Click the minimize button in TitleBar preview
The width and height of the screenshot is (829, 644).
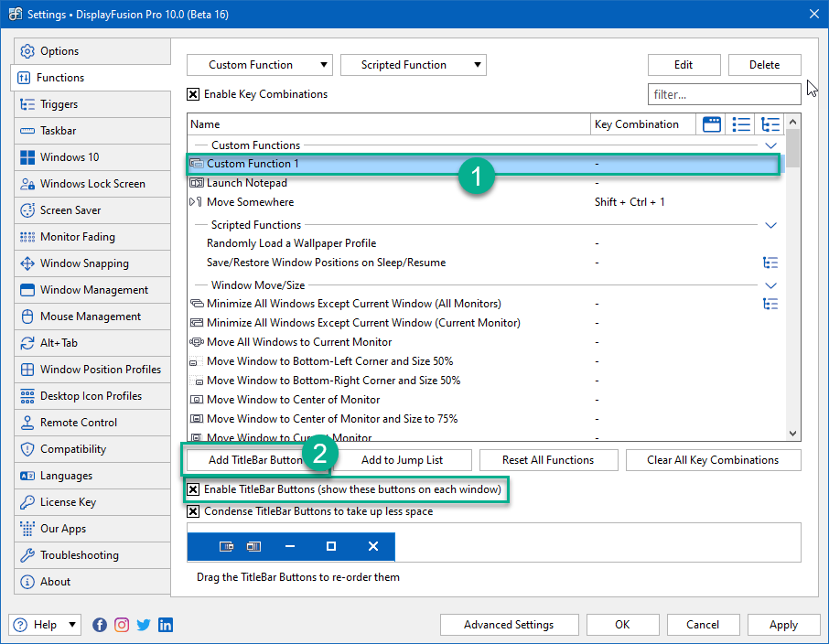click(290, 546)
